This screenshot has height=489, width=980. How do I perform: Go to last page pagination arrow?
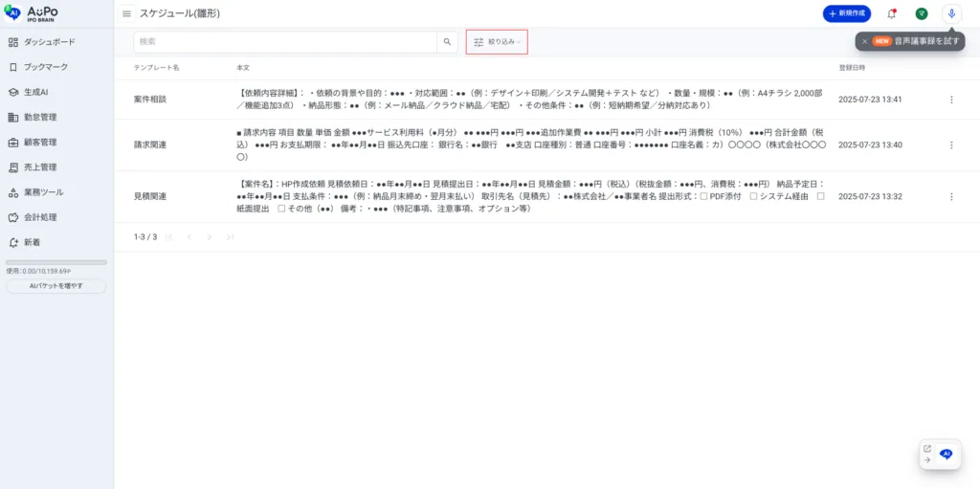(x=230, y=237)
